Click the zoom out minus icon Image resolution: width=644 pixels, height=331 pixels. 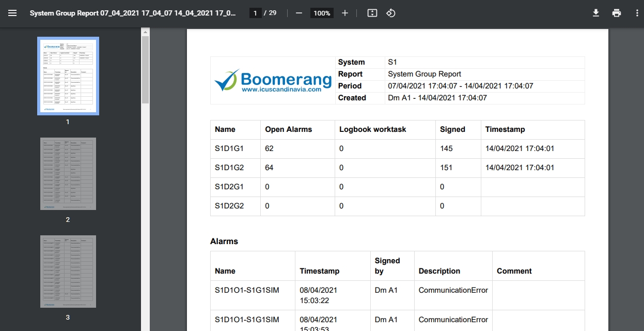pos(299,13)
